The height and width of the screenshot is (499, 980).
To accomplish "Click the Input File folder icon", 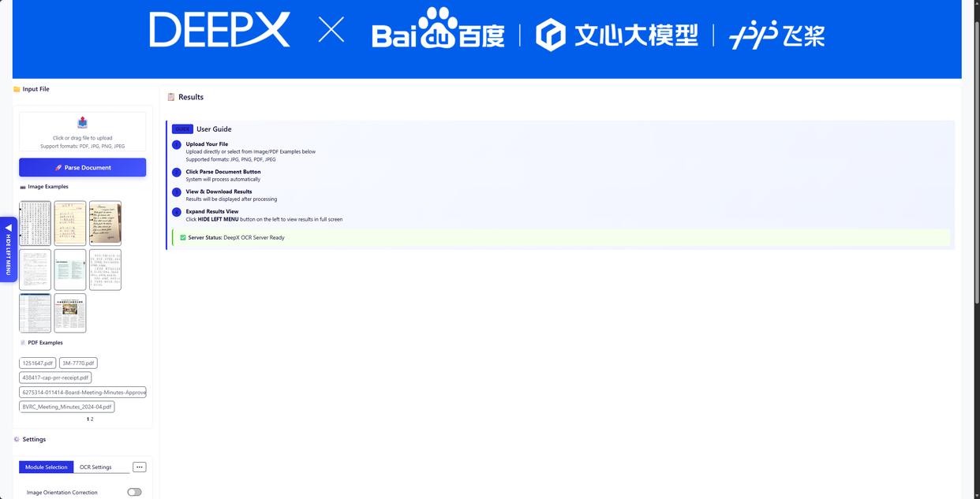I will 17,89.
